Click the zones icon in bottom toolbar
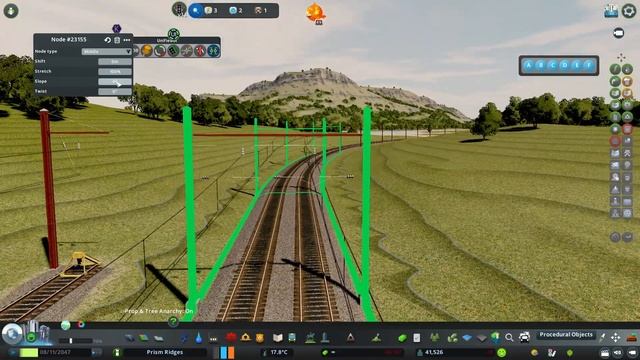640x360 pixels. point(144,338)
